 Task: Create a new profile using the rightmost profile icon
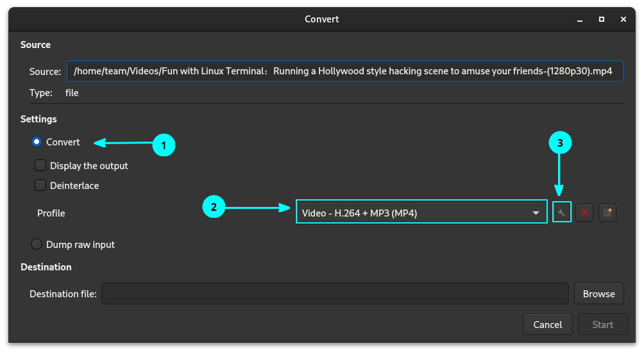(607, 213)
